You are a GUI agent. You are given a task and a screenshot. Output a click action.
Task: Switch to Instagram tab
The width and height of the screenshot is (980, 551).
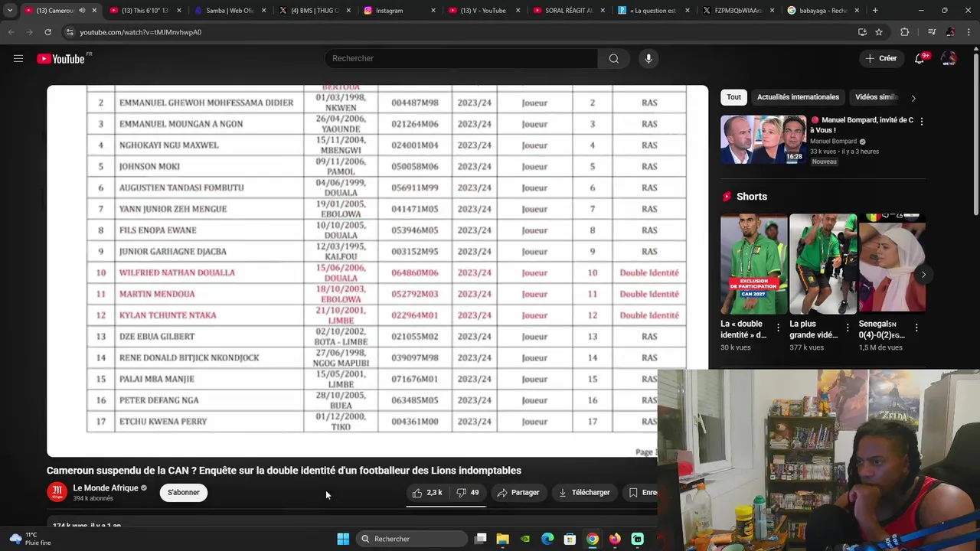399,11
